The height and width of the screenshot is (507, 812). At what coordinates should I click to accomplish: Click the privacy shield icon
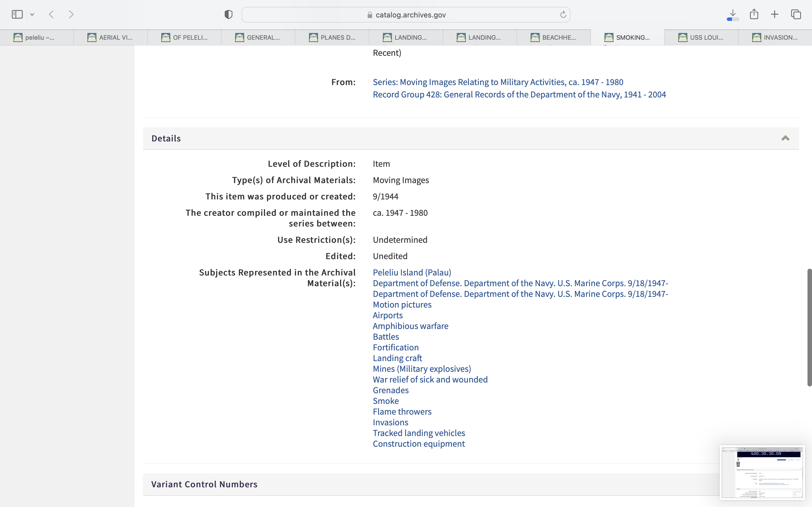(228, 14)
